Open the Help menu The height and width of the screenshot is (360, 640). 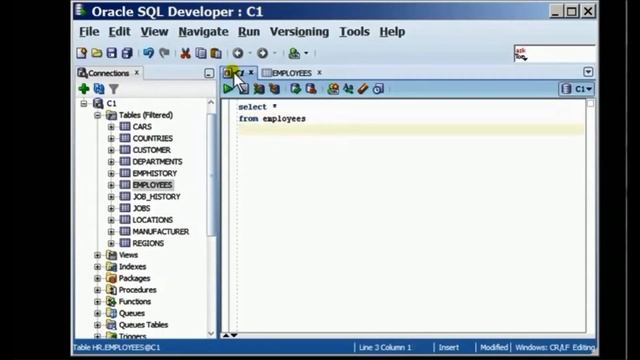pyautogui.click(x=392, y=31)
